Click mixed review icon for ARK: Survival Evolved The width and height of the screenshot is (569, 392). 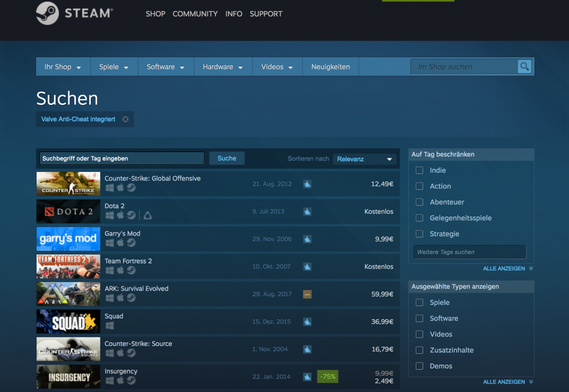pyautogui.click(x=307, y=294)
